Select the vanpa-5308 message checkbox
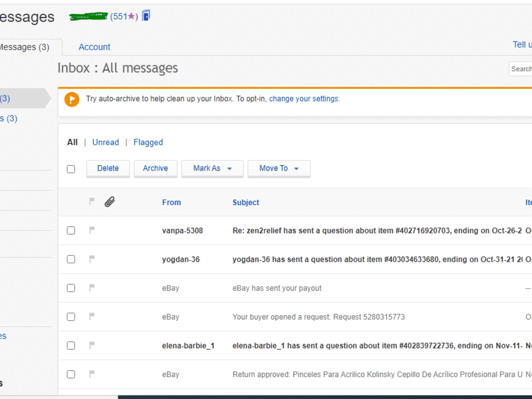Viewport: 532px width, 399px height. pos(71,230)
